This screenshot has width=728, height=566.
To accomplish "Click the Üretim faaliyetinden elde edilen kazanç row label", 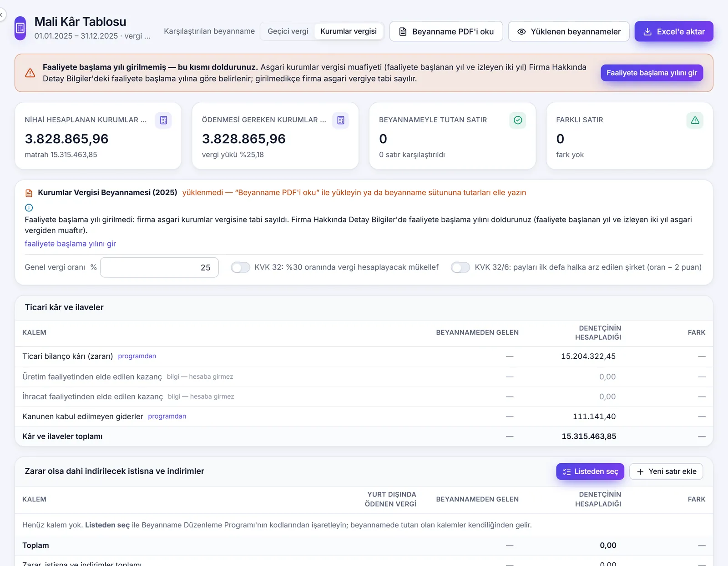I will tap(92, 377).
